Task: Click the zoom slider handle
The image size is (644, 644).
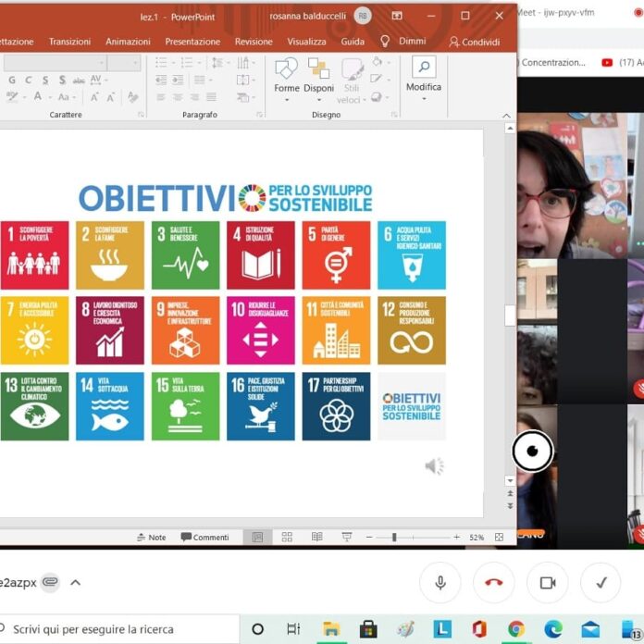Action: pyautogui.click(x=394, y=538)
